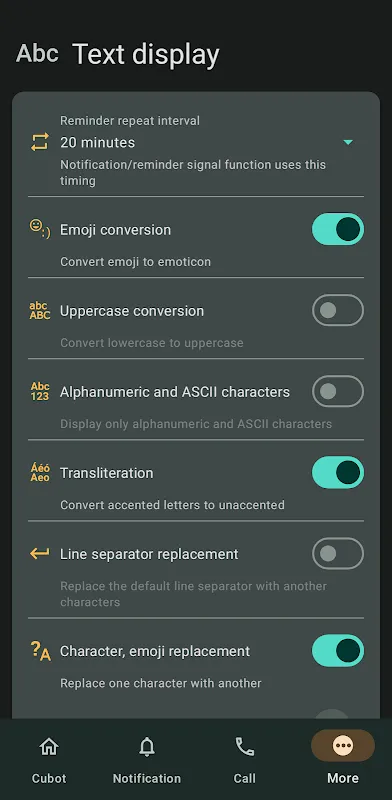The height and width of the screenshot is (800, 392).
Task: Switch to the Notification tab
Action: click(147, 759)
